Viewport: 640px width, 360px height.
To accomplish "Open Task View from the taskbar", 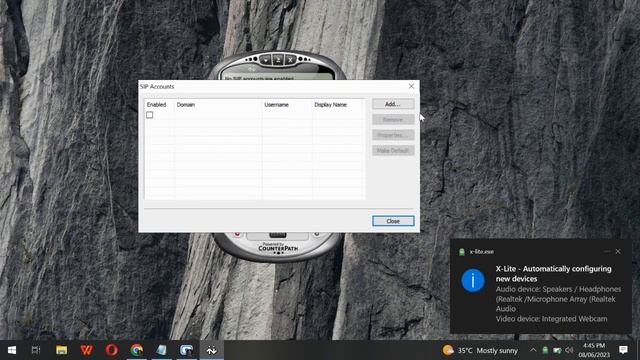I will 36,350.
